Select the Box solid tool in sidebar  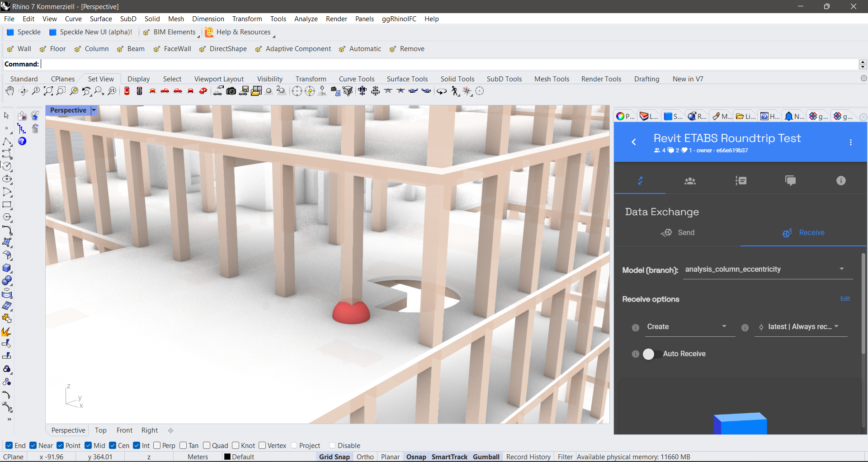pyautogui.click(x=7, y=268)
